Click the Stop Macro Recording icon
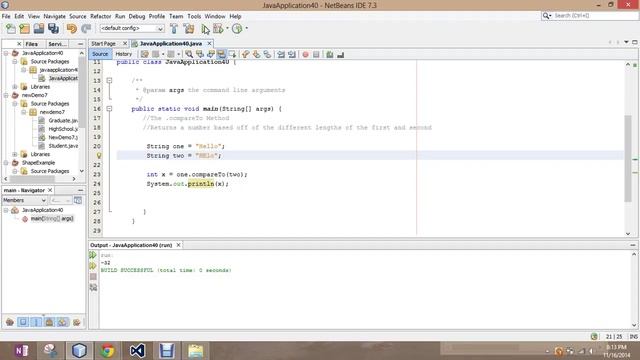This screenshot has width=640, height=360. [316, 54]
